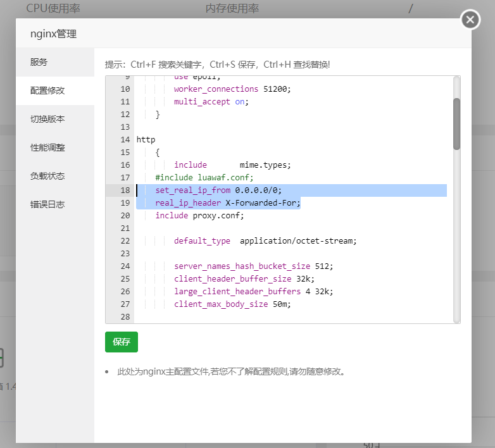Click 内存使用率 label in background page

point(232,8)
